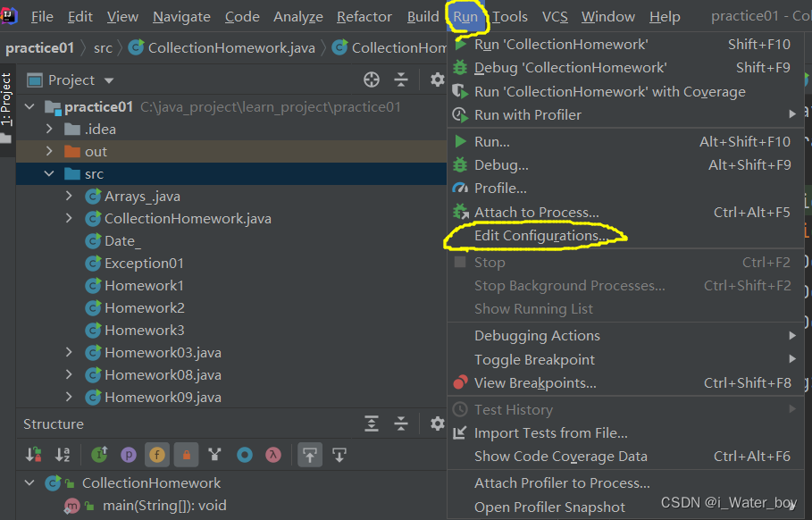
Task: Open the Code menu
Action: click(x=242, y=17)
